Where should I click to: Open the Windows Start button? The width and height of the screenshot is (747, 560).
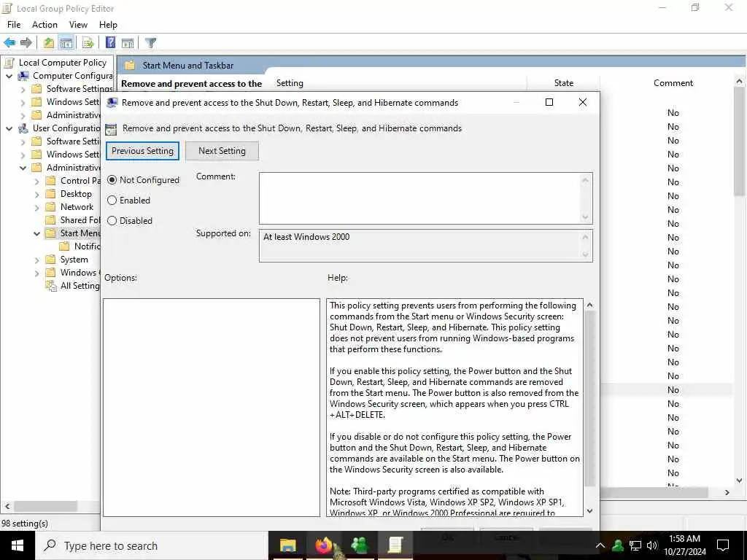[x=18, y=545]
